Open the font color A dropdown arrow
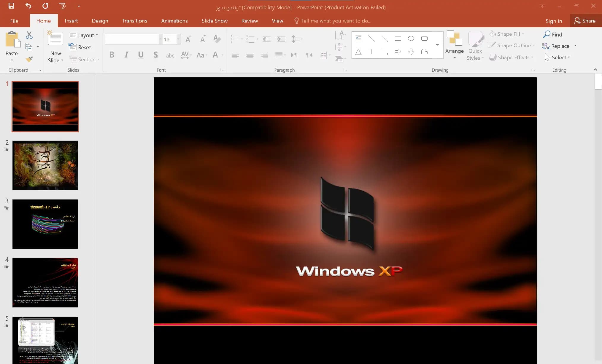Viewport: 602px width, 364px height. tap(223, 55)
